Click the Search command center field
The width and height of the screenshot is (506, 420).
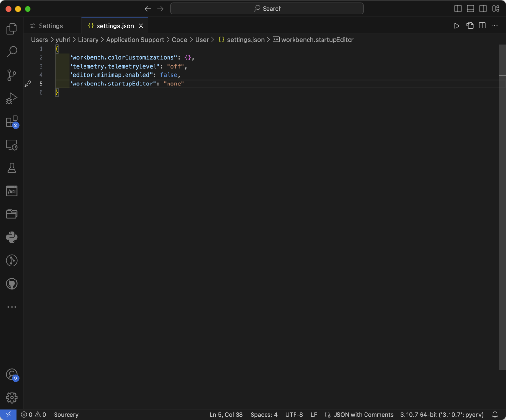tap(267, 9)
